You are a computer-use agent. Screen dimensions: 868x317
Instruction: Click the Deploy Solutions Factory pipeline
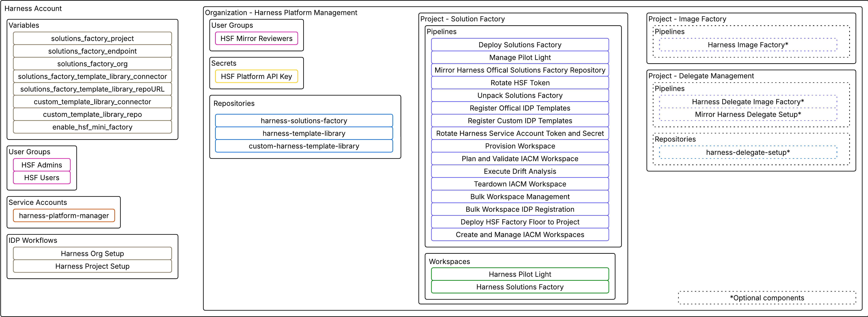coord(520,45)
